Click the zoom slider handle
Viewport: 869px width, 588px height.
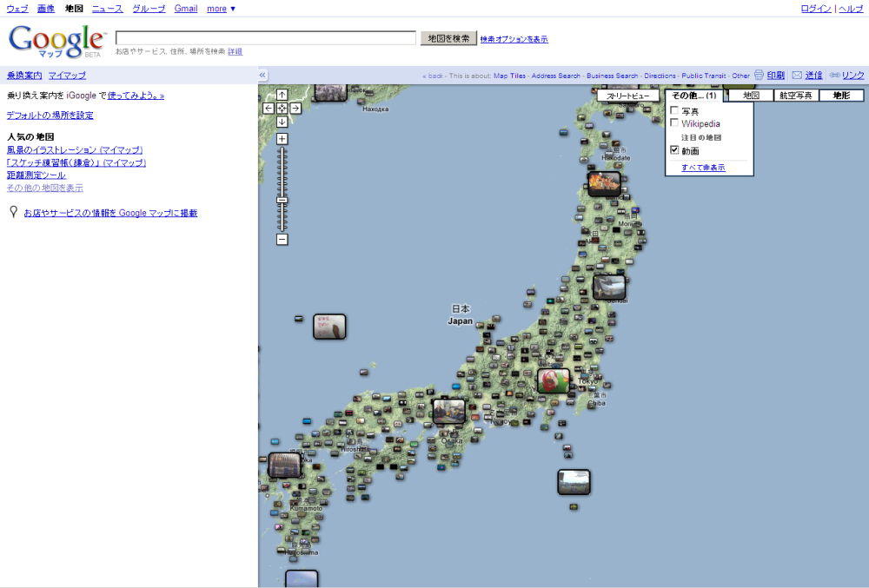tap(282, 200)
